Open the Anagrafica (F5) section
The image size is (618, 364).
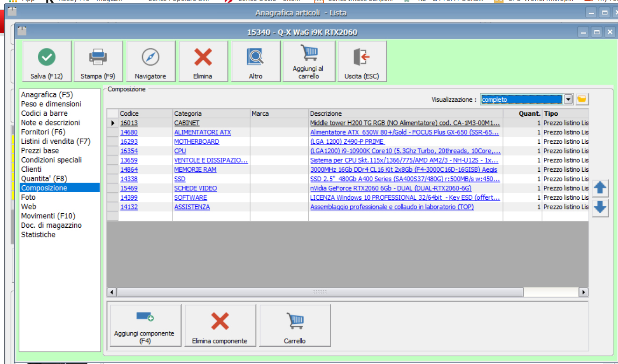[x=47, y=95]
